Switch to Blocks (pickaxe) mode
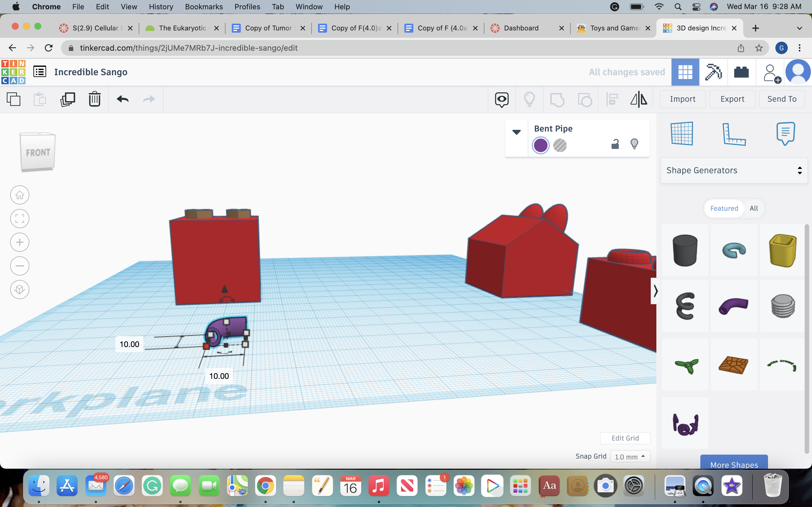Screen dimensions: 812x507 click(x=713, y=72)
